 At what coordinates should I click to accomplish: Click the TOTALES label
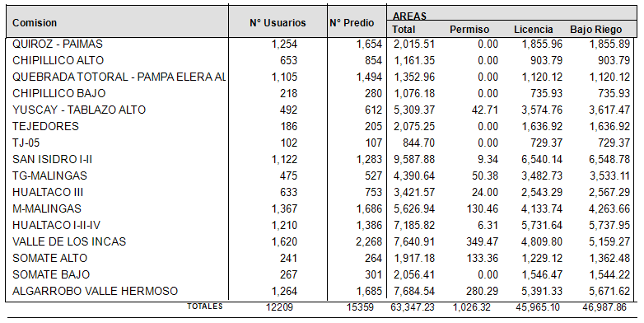[x=205, y=307]
